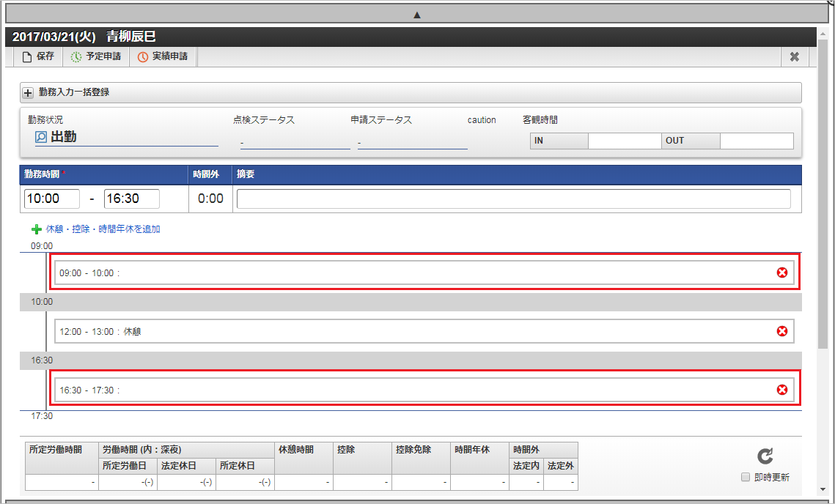The height and width of the screenshot is (504, 835).
Task: Open 予定申請 schedule request
Action: pos(96,56)
